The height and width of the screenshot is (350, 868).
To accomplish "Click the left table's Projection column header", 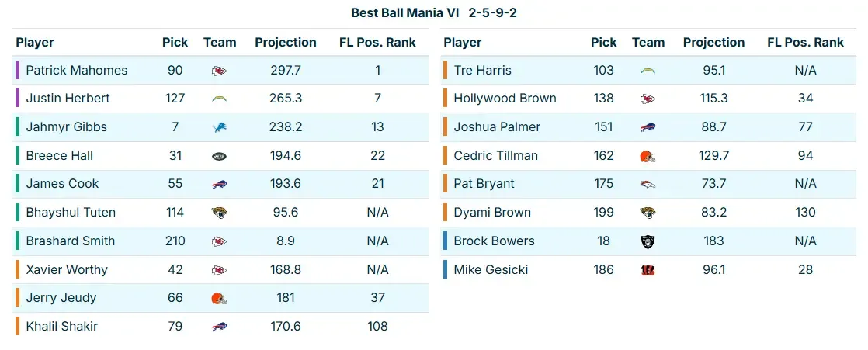I will pyautogui.click(x=286, y=43).
